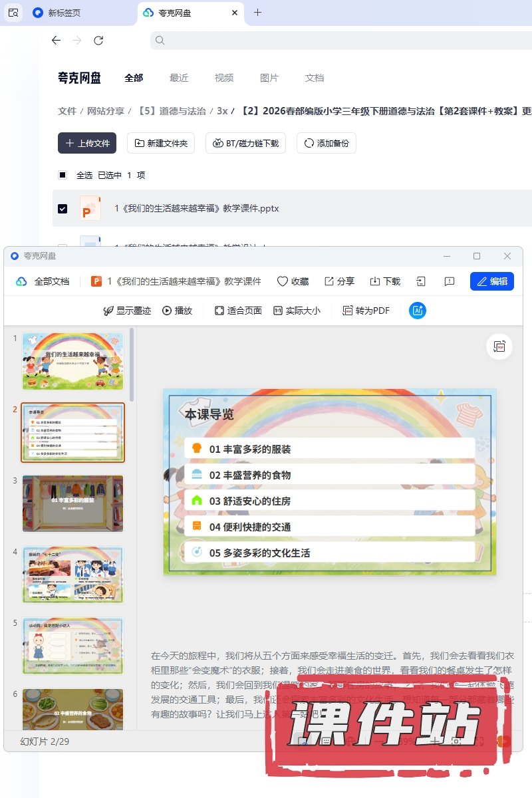Toggle the 全选 select-all checkbox
The height and width of the screenshot is (798, 532).
[63, 175]
